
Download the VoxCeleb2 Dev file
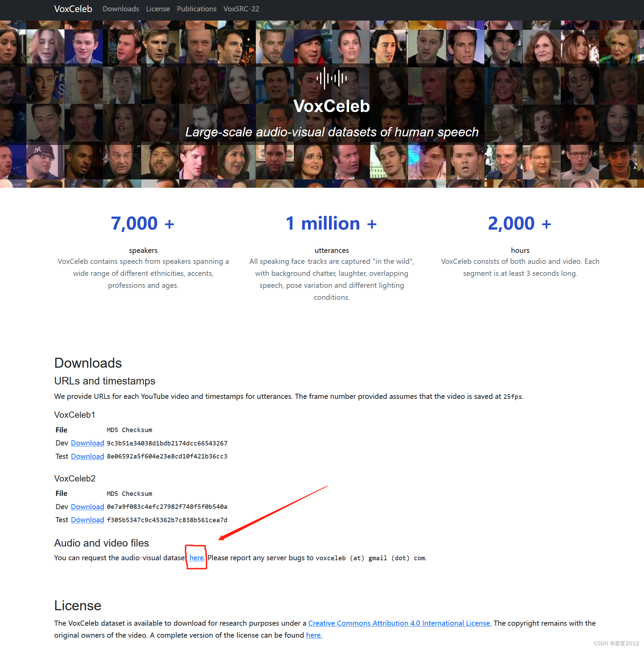(87, 507)
